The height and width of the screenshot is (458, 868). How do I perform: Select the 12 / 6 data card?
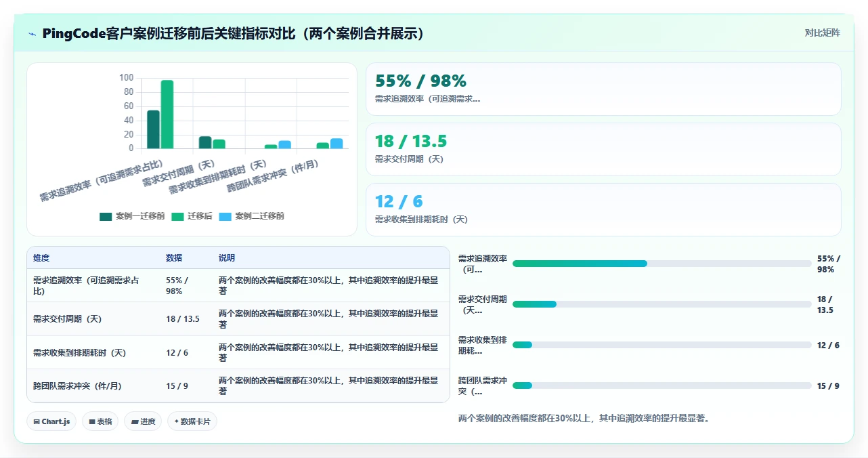click(x=603, y=209)
